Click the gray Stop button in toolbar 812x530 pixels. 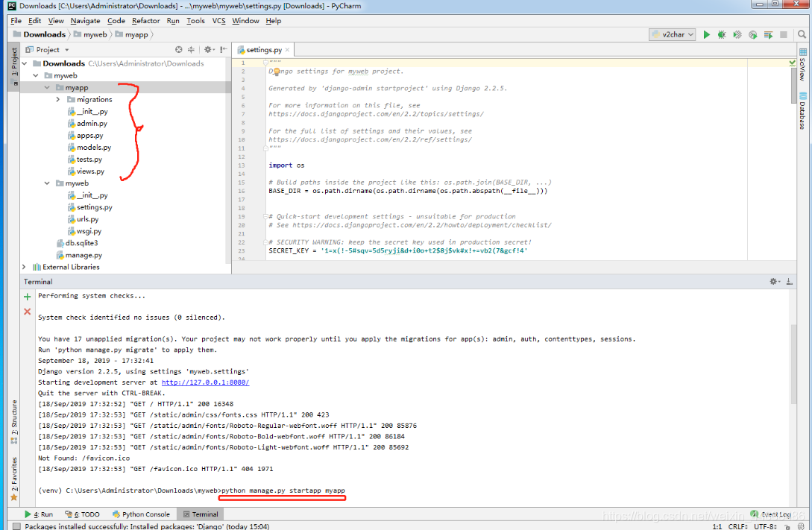pos(784,35)
